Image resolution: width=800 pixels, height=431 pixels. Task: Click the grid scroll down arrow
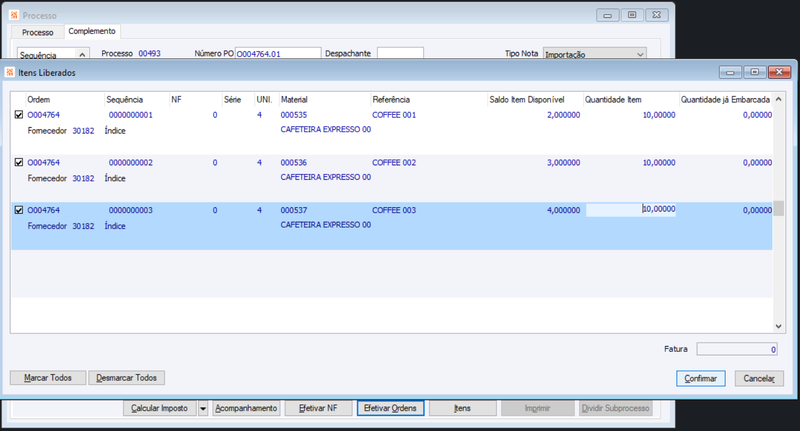(779, 326)
